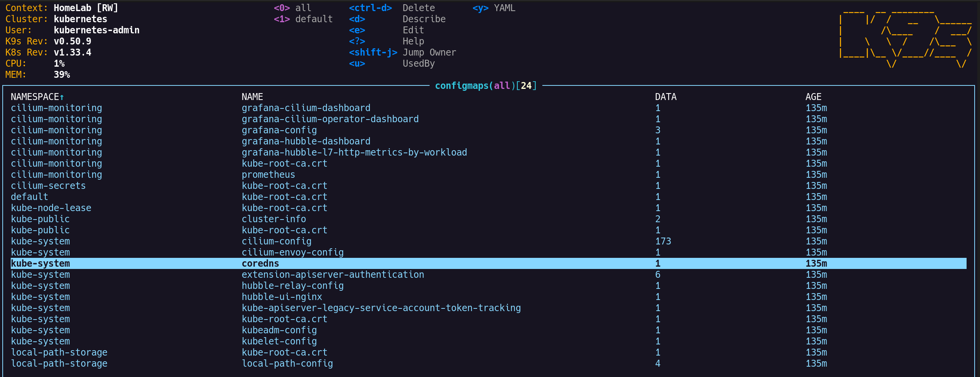Viewport: 980px width, 377px height.
Task: Click the <u> UsedBy hint
Action: pos(392,64)
